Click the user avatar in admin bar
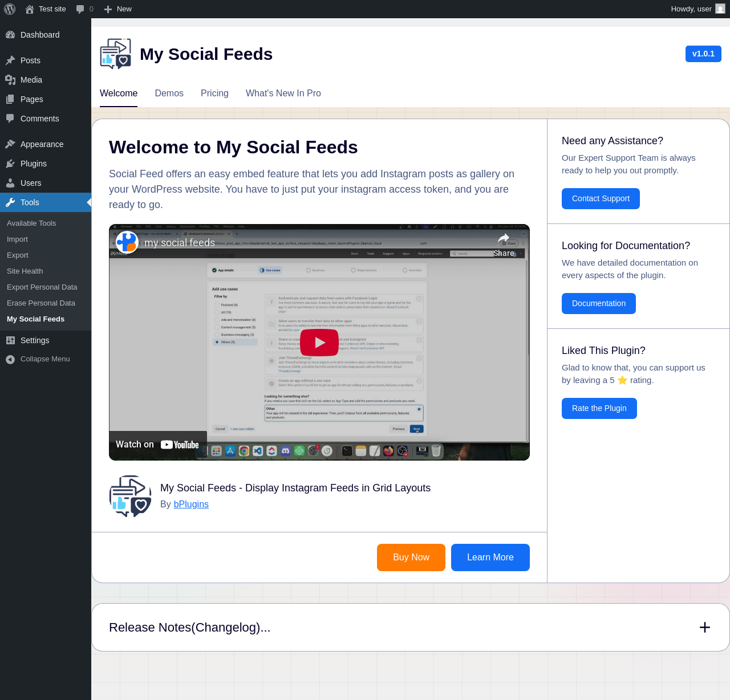730x700 pixels. [720, 9]
